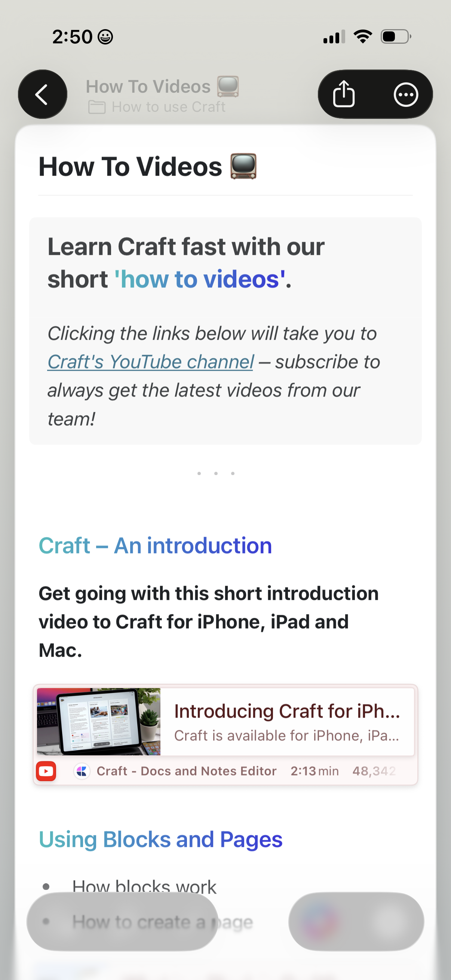
Task: Tap the battery status indicator
Action: (x=396, y=37)
